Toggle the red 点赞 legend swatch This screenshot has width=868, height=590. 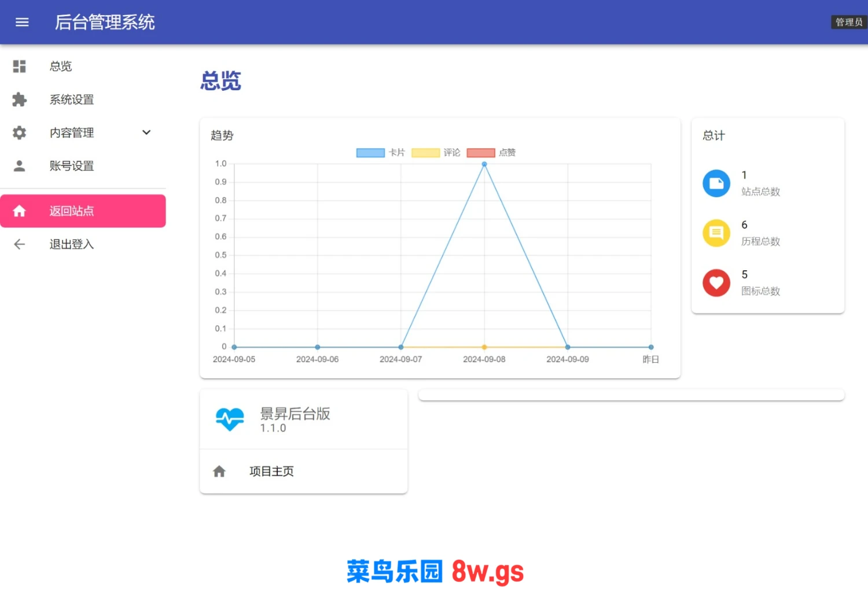click(x=481, y=153)
